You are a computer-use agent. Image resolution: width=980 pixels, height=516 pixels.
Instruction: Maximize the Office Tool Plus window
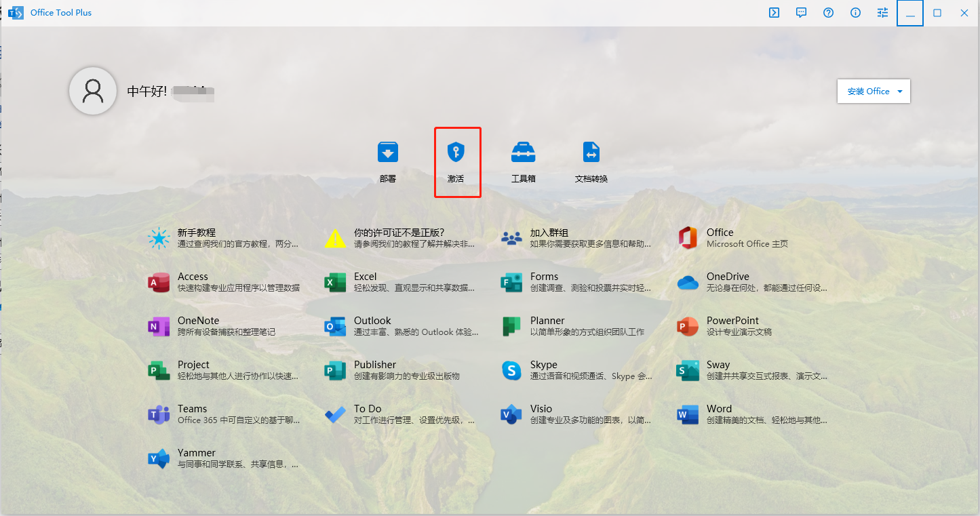(x=937, y=13)
